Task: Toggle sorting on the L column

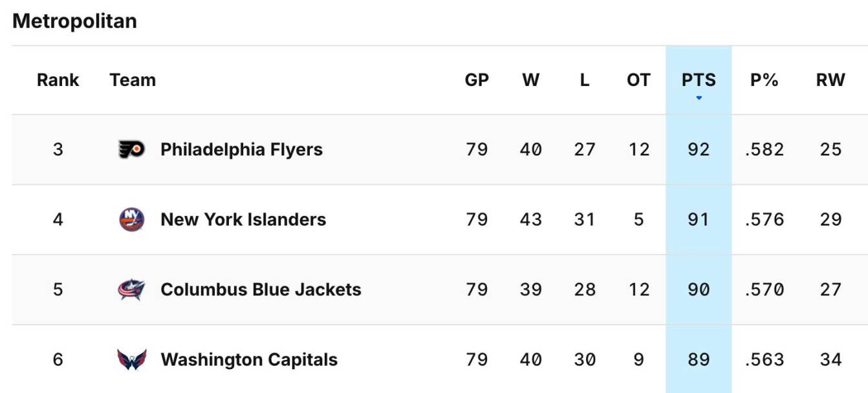Action: tap(584, 80)
